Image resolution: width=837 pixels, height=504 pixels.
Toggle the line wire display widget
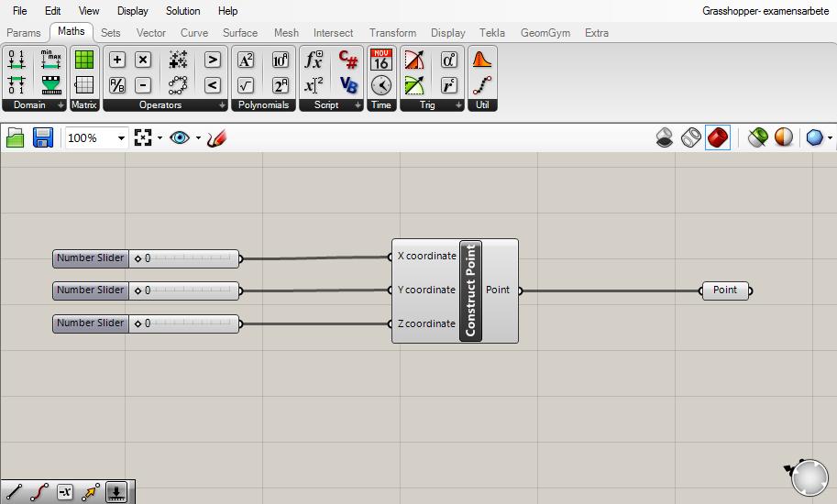pyautogui.click(x=14, y=492)
